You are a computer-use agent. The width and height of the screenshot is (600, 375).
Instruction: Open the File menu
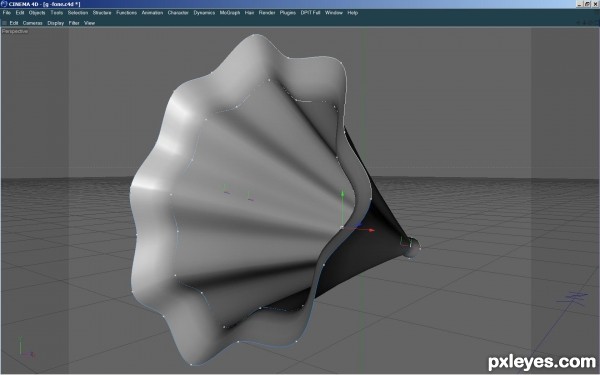pos(7,13)
